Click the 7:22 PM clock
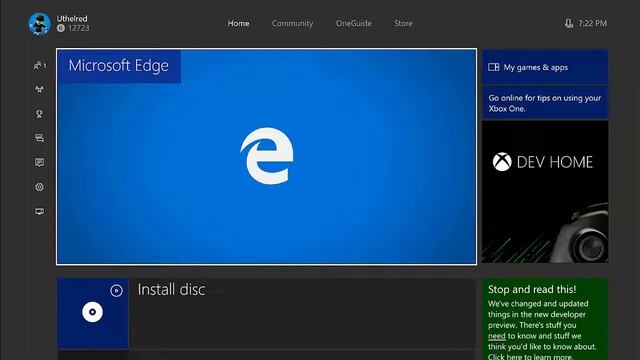 point(592,23)
